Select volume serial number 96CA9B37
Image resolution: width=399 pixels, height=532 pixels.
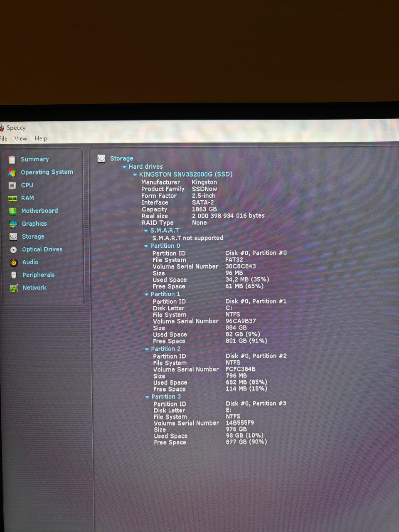click(241, 321)
